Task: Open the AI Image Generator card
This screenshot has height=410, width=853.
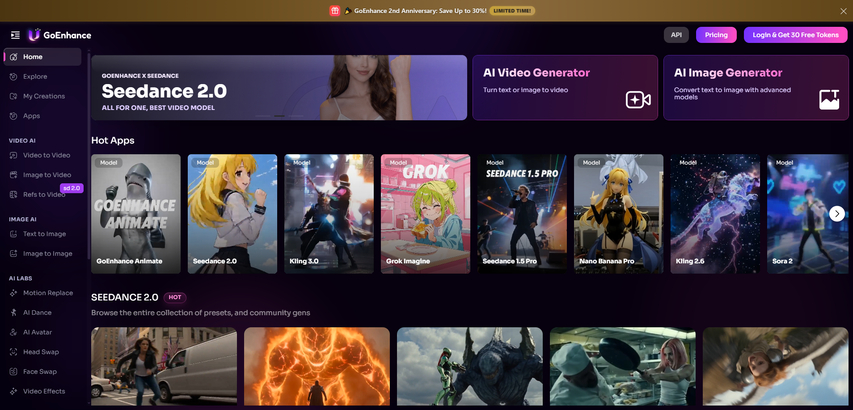Action: (756, 88)
